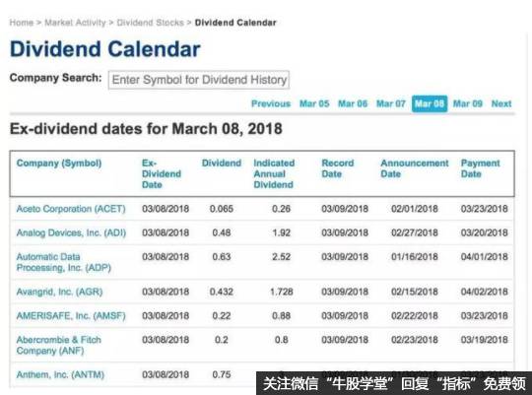Click Avangrid annual dividend 1.728
This screenshot has height=395, width=532.
281,292
